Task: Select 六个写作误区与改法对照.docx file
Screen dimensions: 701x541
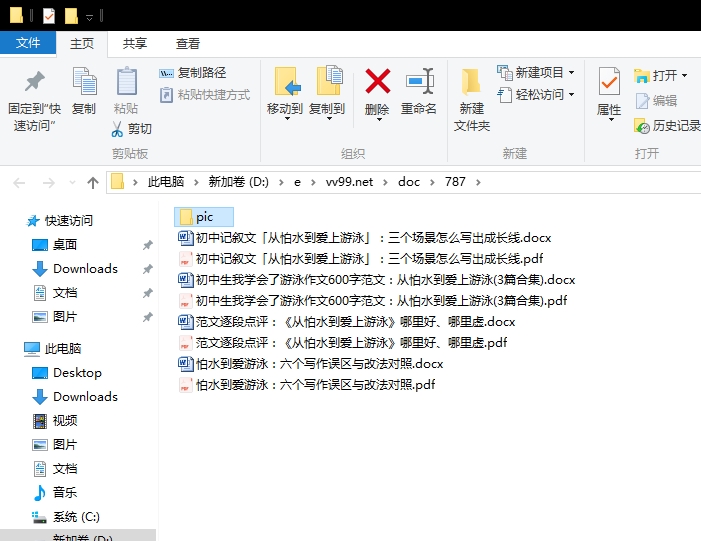Action: pos(311,363)
